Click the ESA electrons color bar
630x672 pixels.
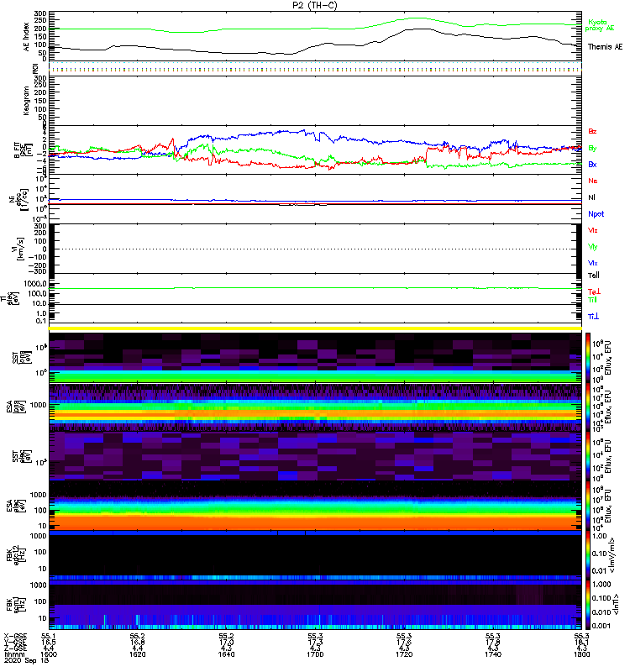pyautogui.click(x=587, y=506)
